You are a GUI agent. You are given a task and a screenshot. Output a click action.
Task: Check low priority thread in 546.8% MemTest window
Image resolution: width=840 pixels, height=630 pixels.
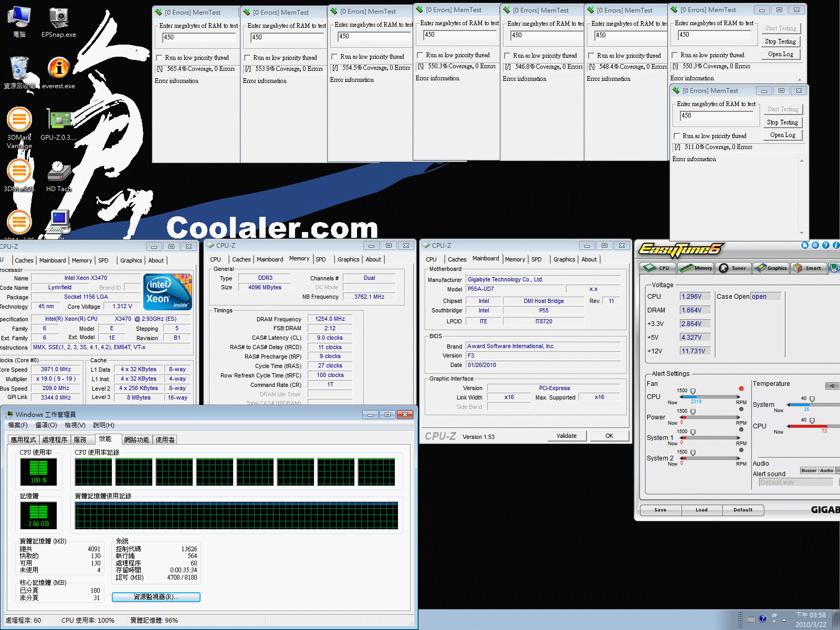[508, 56]
